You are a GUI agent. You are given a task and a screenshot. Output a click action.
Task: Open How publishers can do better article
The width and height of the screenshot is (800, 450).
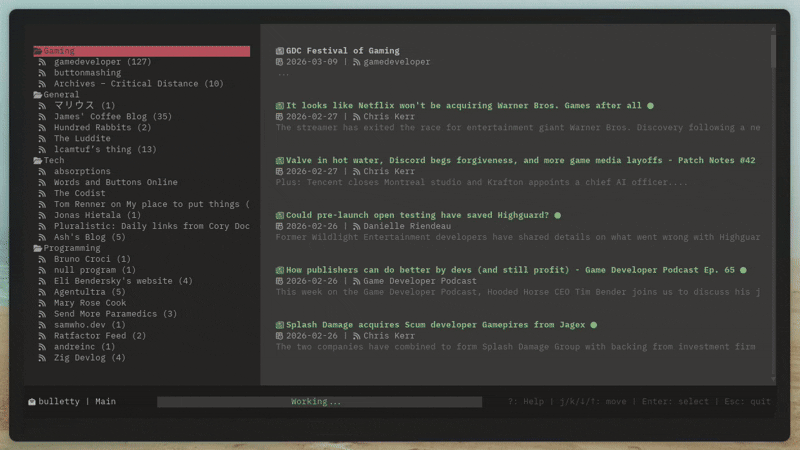point(510,270)
